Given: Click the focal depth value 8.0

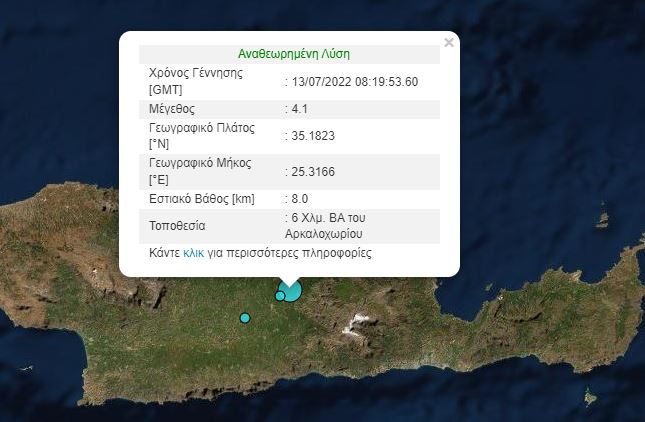Looking at the screenshot, I should 300,199.
